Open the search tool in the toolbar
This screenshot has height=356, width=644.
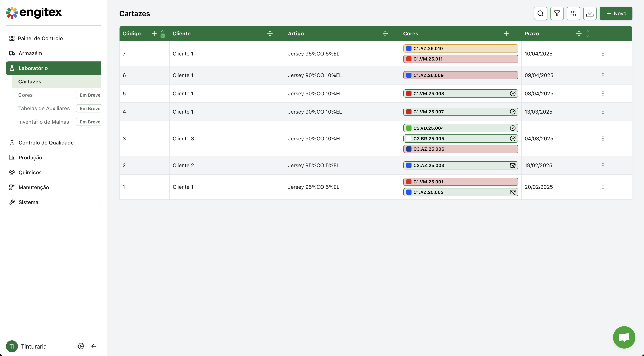[541, 13]
